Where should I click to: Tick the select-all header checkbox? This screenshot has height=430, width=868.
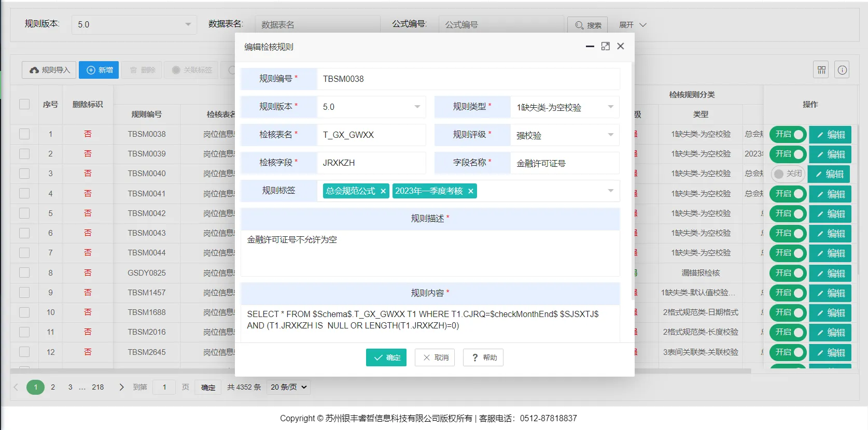click(x=24, y=104)
